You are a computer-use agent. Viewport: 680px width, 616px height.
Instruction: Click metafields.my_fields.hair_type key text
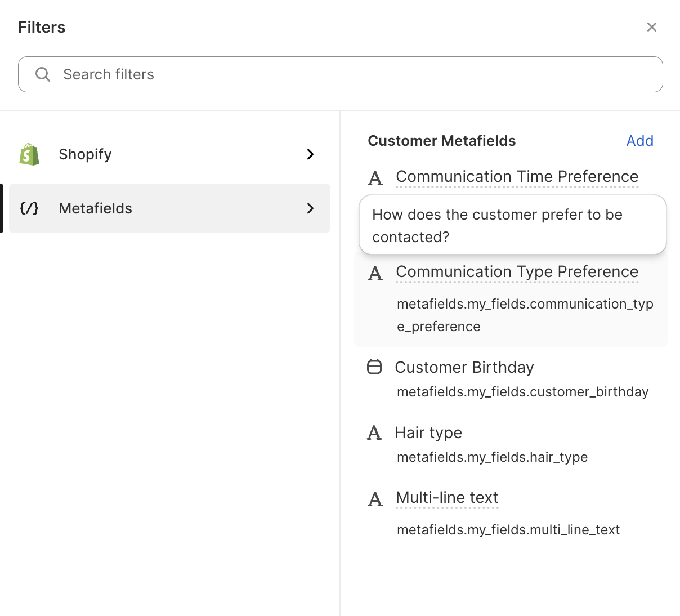[x=492, y=457]
